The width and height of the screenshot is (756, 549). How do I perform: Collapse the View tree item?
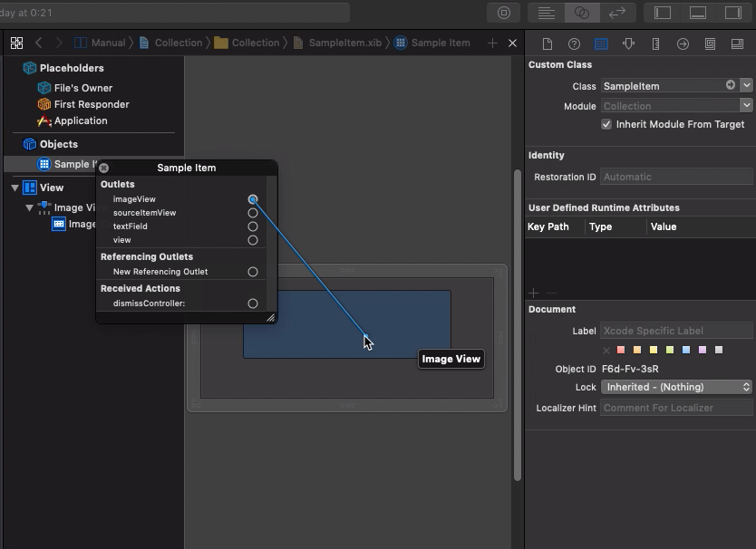pos(15,188)
